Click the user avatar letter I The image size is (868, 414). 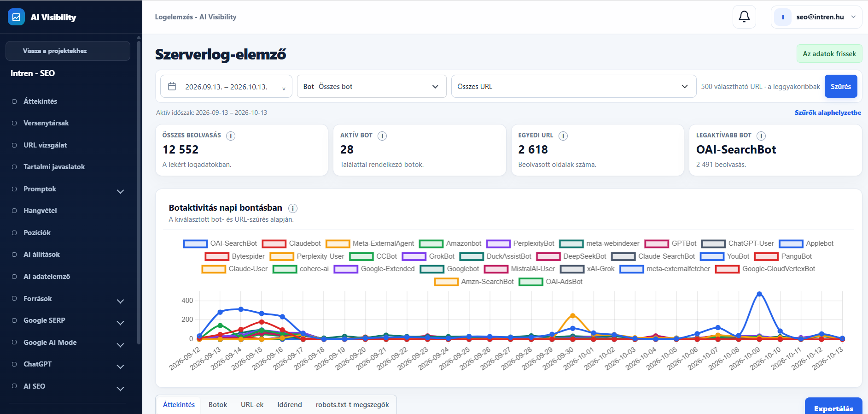pos(783,17)
